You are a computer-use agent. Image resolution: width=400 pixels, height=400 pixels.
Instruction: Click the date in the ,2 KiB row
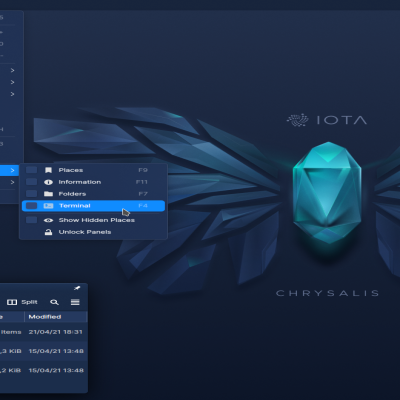pyautogui.click(x=56, y=370)
